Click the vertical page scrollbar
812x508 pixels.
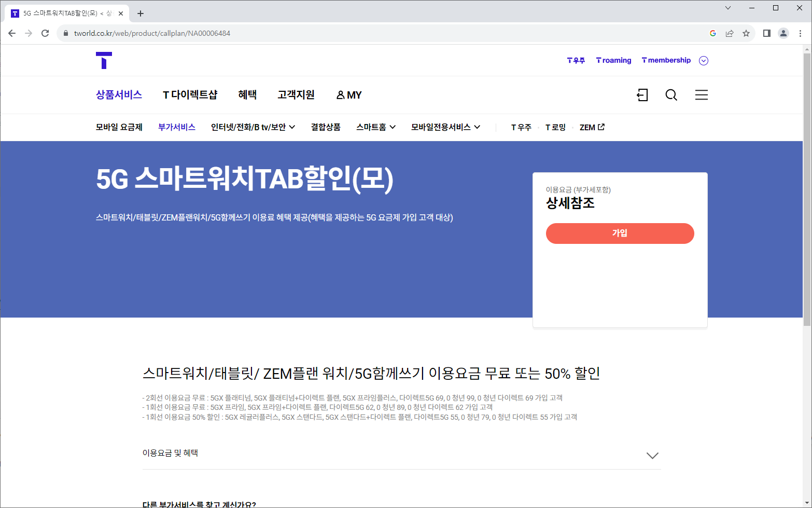[807, 189]
